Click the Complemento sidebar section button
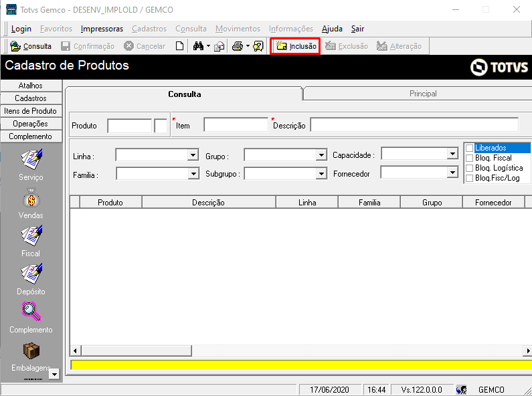 (31, 136)
